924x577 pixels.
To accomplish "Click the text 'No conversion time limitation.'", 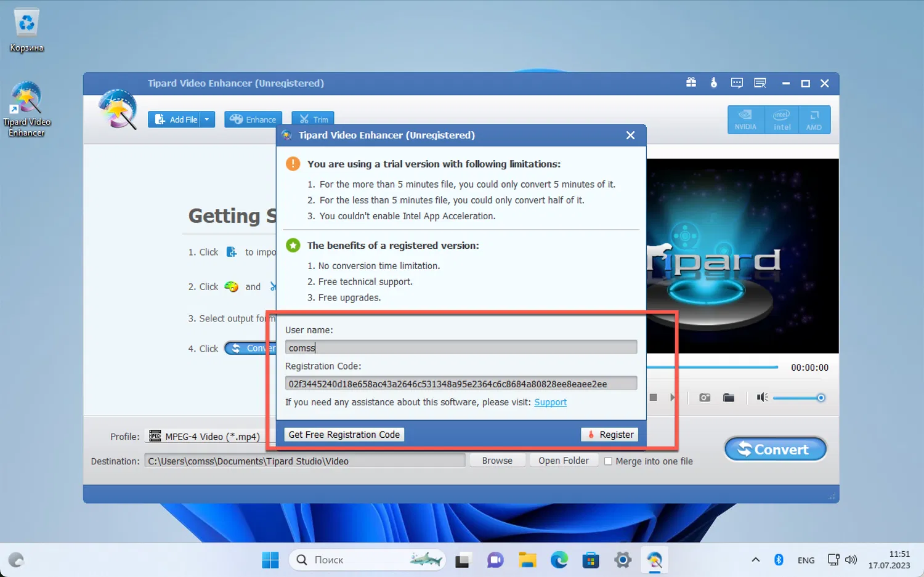I will click(379, 266).
